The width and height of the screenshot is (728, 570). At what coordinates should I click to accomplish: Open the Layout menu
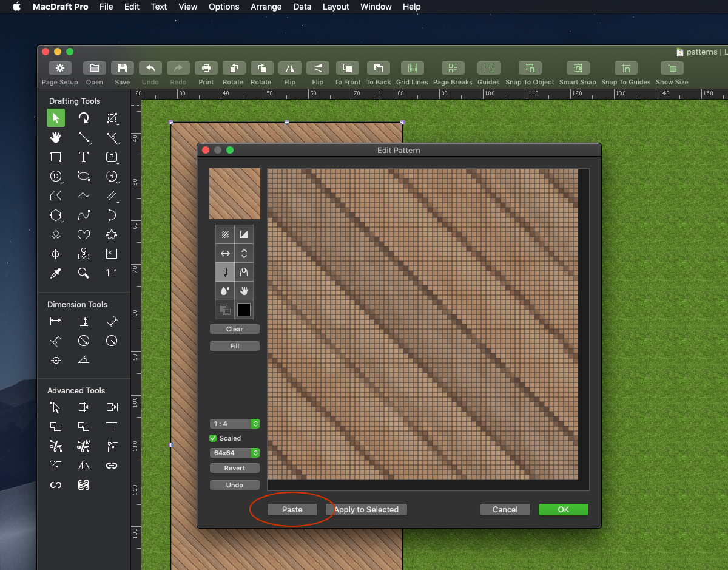(x=335, y=7)
